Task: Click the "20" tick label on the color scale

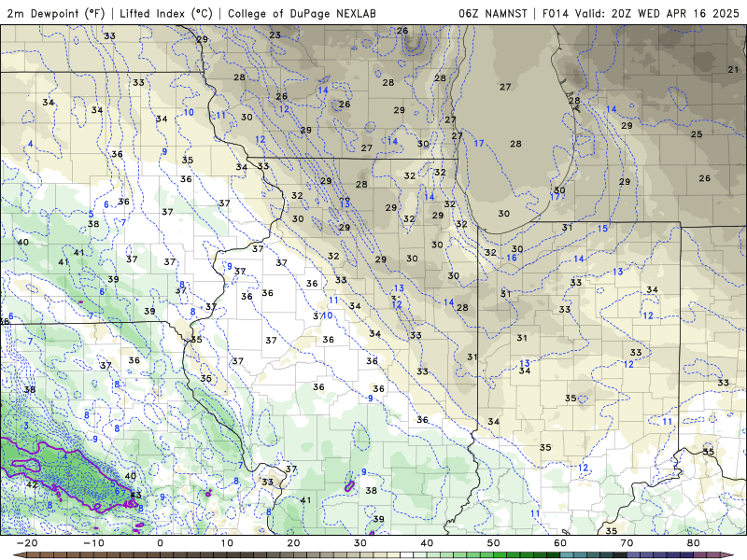Action: (x=293, y=543)
